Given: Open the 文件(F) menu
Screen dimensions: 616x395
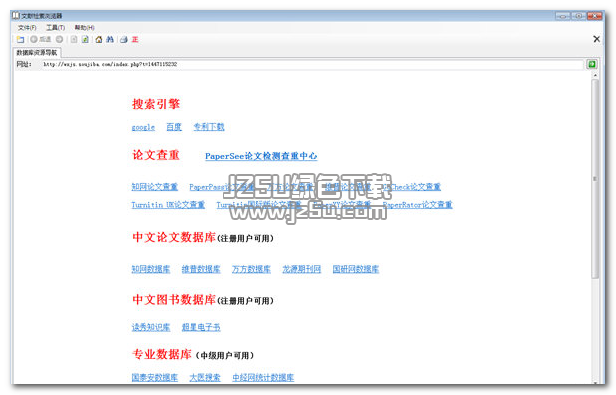Looking at the screenshot, I should tap(27, 28).
